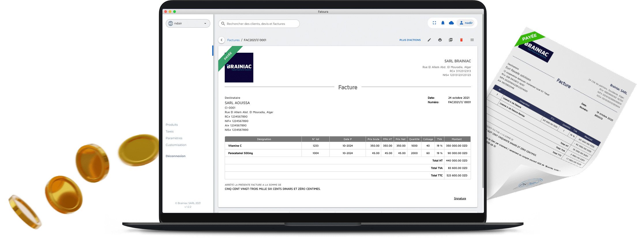Export invoice with the PDF icon
This screenshot has height=242, width=644.
coord(450,40)
